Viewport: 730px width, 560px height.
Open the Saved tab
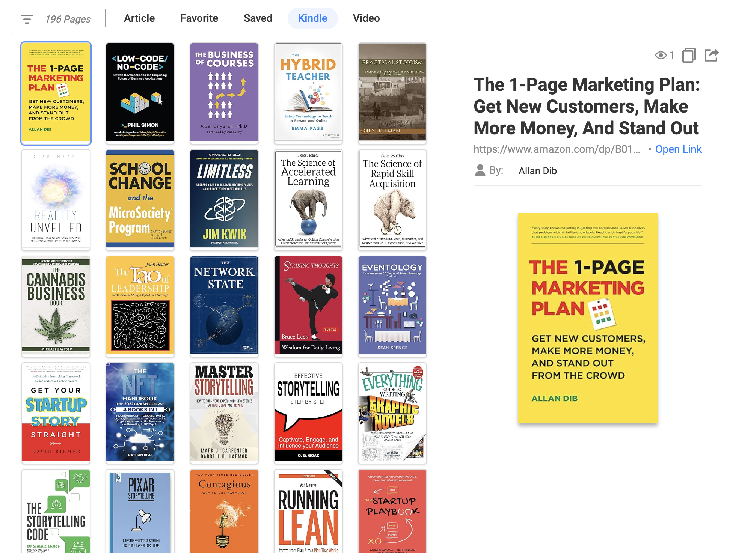[x=258, y=18]
